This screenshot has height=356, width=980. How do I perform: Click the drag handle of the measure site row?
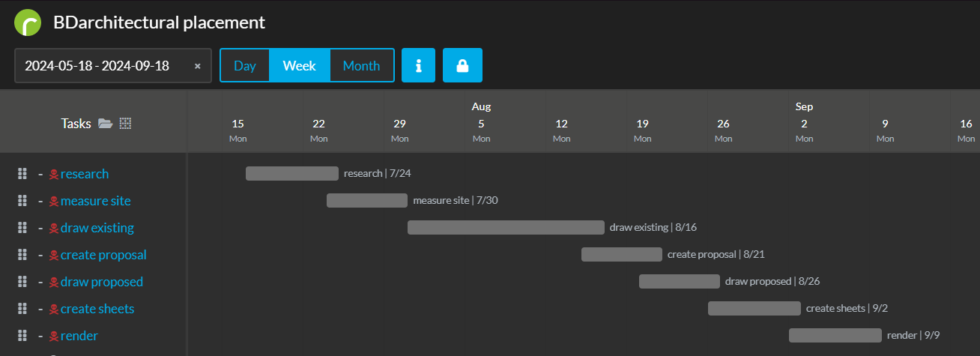(22, 201)
